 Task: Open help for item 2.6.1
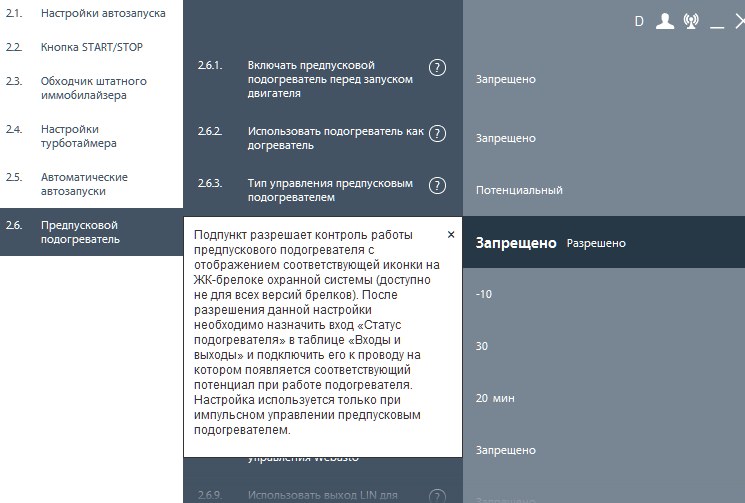pyautogui.click(x=437, y=68)
